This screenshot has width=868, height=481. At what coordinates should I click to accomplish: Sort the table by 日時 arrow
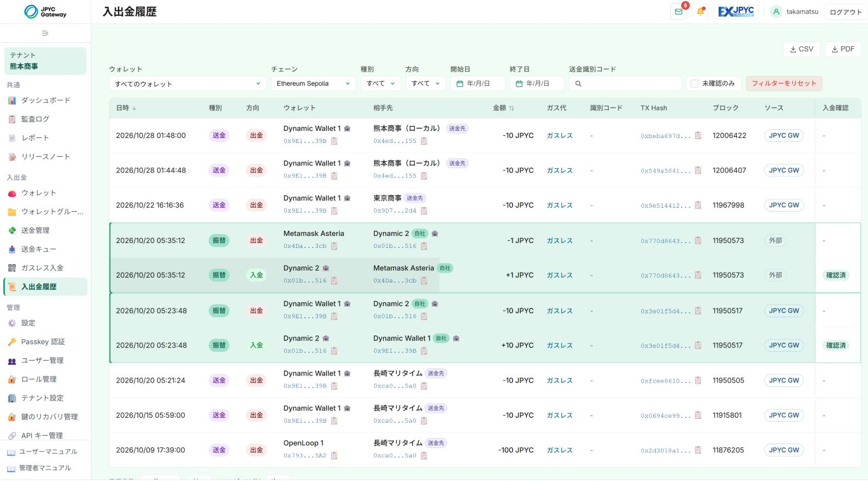tap(135, 108)
